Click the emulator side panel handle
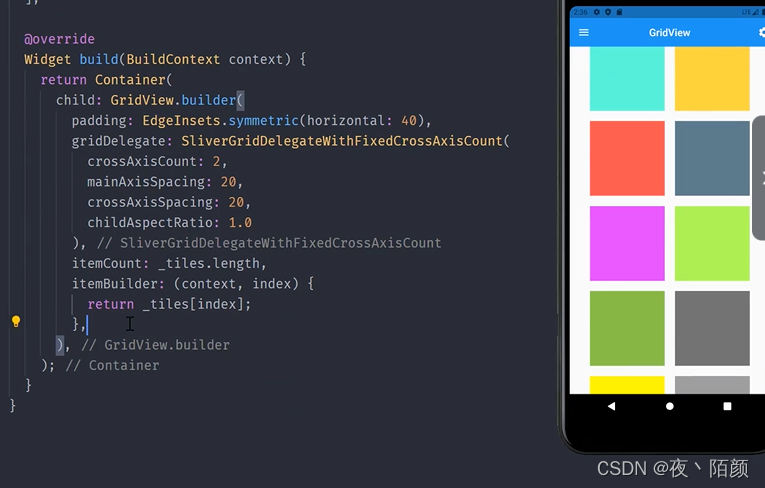The image size is (765, 488). pyautogui.click(x=759, y=178)
